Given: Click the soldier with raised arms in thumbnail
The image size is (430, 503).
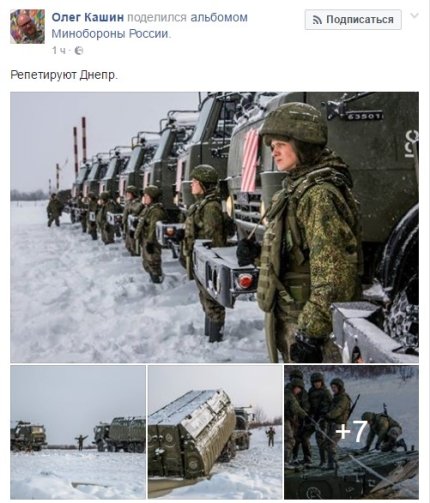Looking at the screenshot, I should (80, 442).
